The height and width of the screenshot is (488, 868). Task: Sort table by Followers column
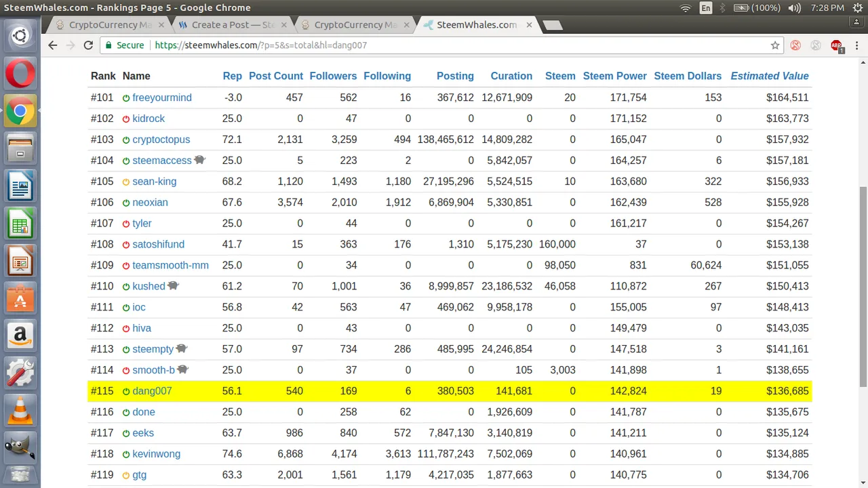coord(333,76)
